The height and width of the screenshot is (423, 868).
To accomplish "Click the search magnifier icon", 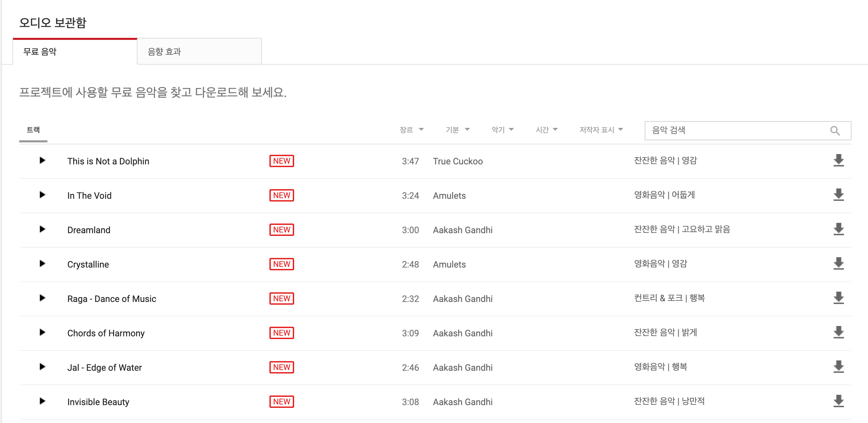I will (835, 131).
